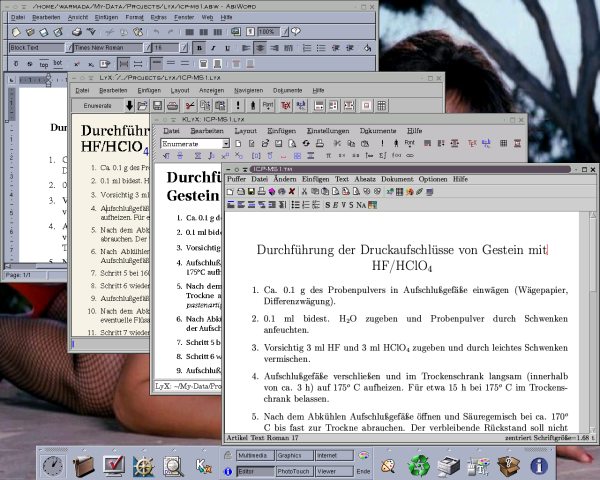Click PhotoTouch button in desktop panel
600x480 pixels.
coord(294,472)
